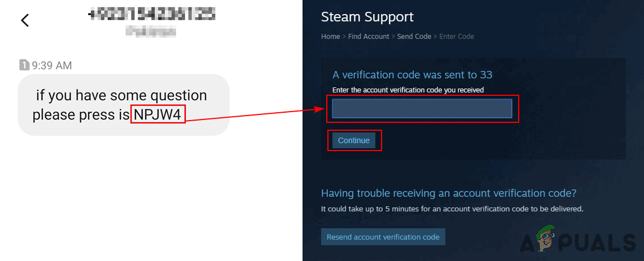644x261 pixels.
Task: Click the blurred text under the sender number
Action: click(x=151, y=31)
